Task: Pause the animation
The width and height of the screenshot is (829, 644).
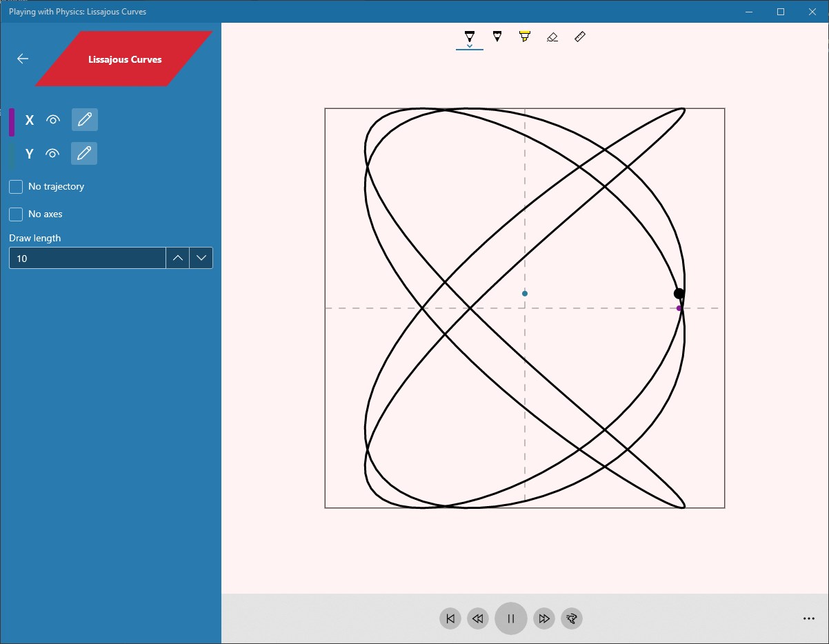Action: coord(511,618)
